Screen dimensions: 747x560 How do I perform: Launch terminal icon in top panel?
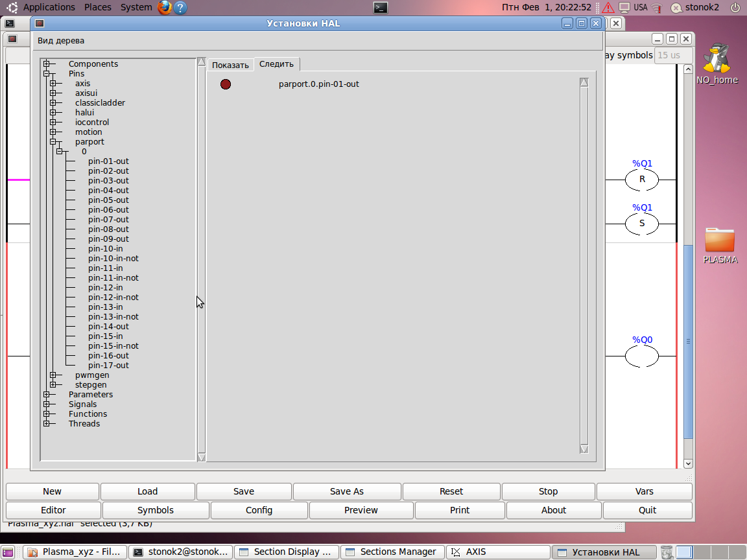380,8
